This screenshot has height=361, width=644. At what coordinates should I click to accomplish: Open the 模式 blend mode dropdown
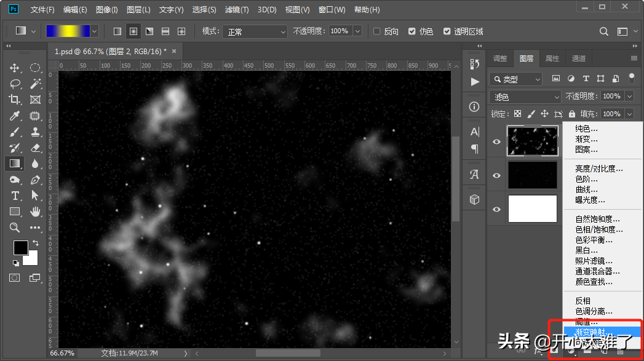point(255,31)
